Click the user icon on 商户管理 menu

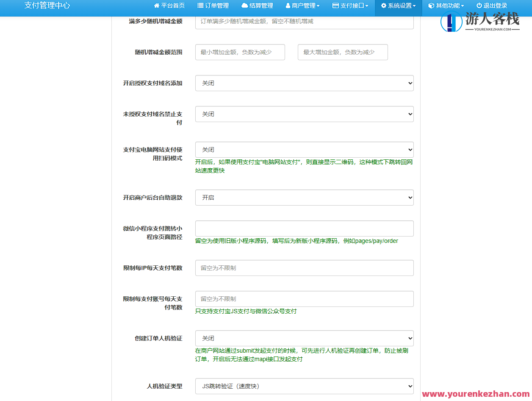(x=288, y=6)
